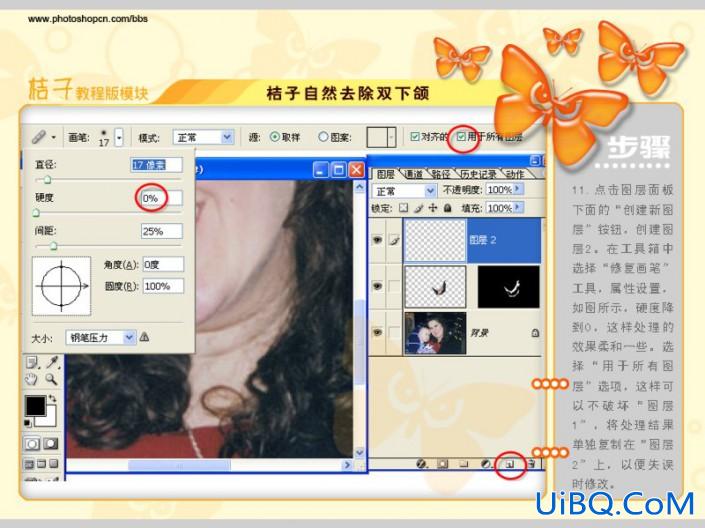
Task: Select the 背景 layer photo thumbnail
Action: (x=435, y=333)
